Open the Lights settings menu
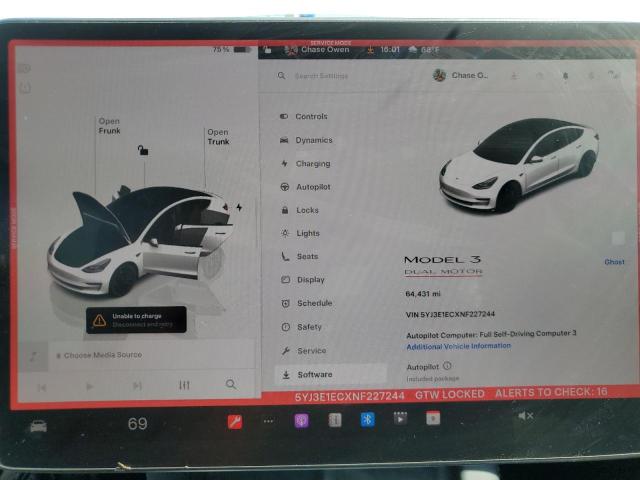Image resolution: width=640 pixels, height=480 pixels. tap(300, 233)
